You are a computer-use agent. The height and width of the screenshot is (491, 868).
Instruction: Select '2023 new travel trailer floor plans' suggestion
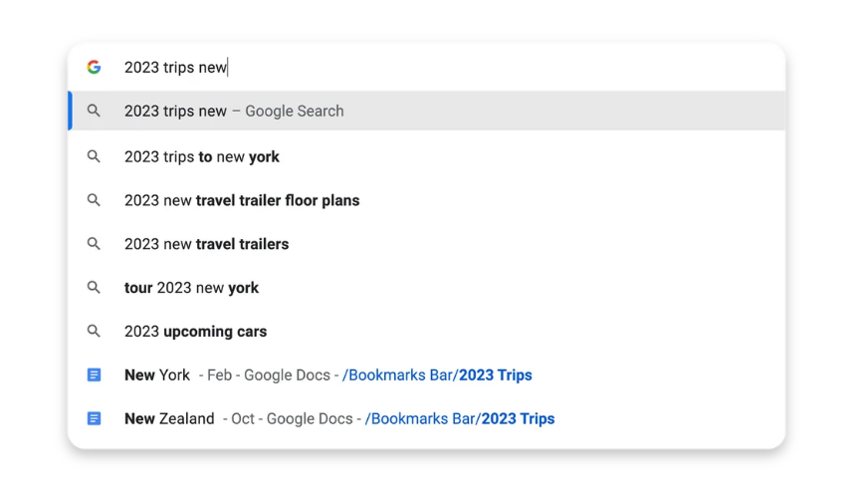pyautogui.click(x=426, y=200)
